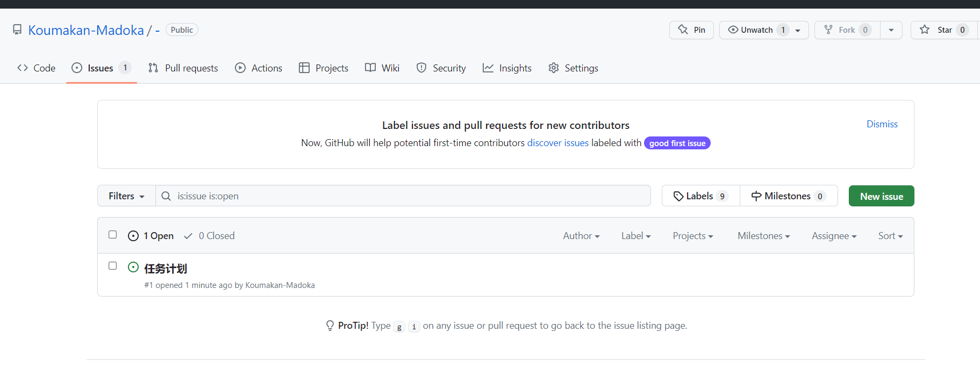This screenshot has height=368, width=980.
Task: Click the open issue status icon beside 任务计划
Action: pos(133,268)
